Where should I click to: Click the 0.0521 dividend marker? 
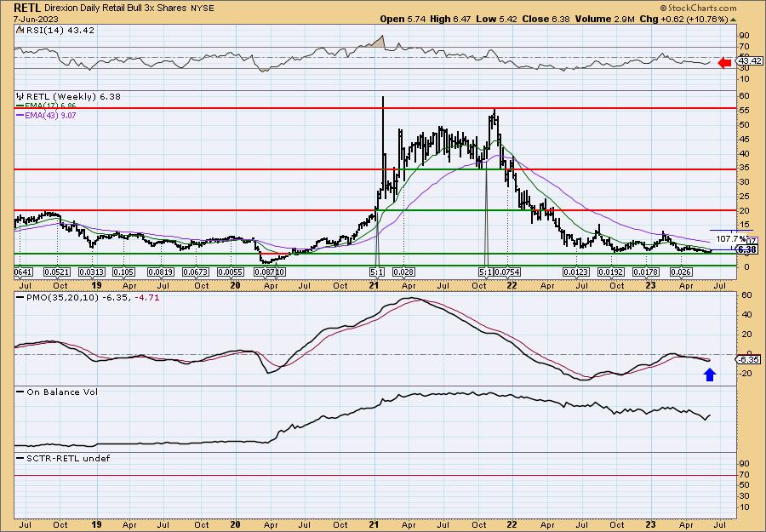pyautogui.click(x=57, y=272)
